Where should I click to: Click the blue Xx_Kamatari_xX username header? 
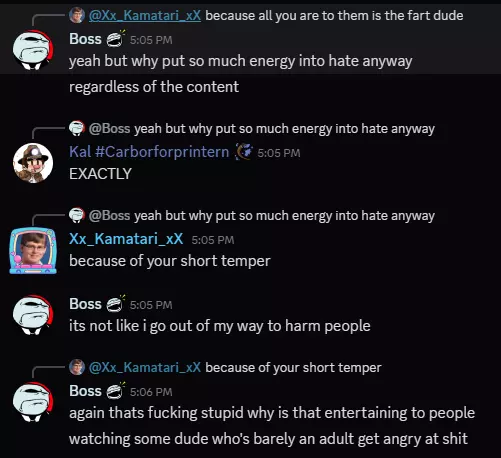[x=126, y=239]
